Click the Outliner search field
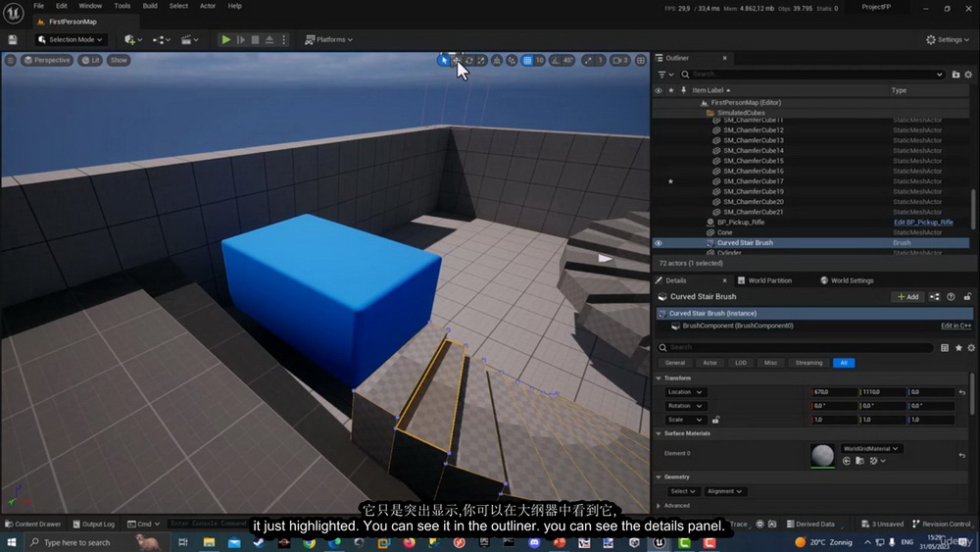 [812, 75]
